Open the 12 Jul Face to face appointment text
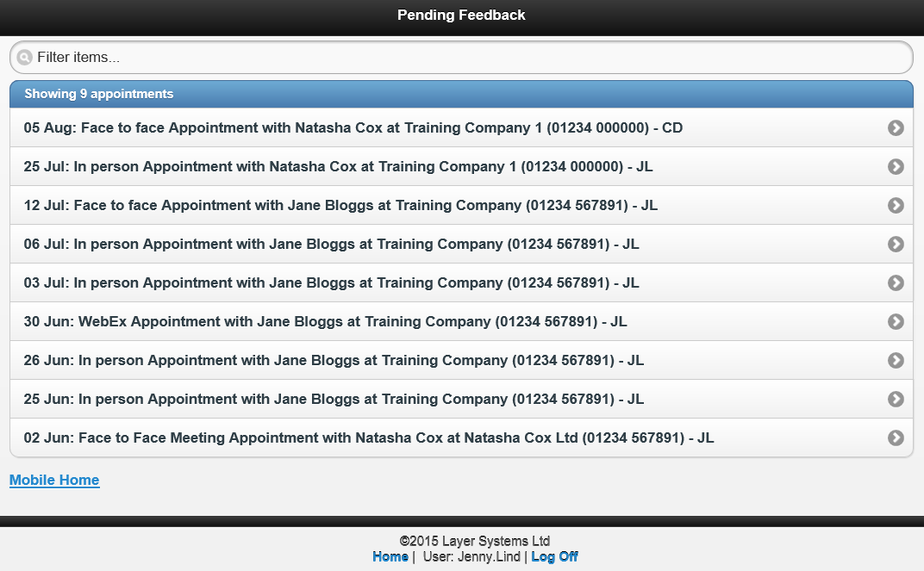Viewport: 924px width, 571px height. (340, 206)
